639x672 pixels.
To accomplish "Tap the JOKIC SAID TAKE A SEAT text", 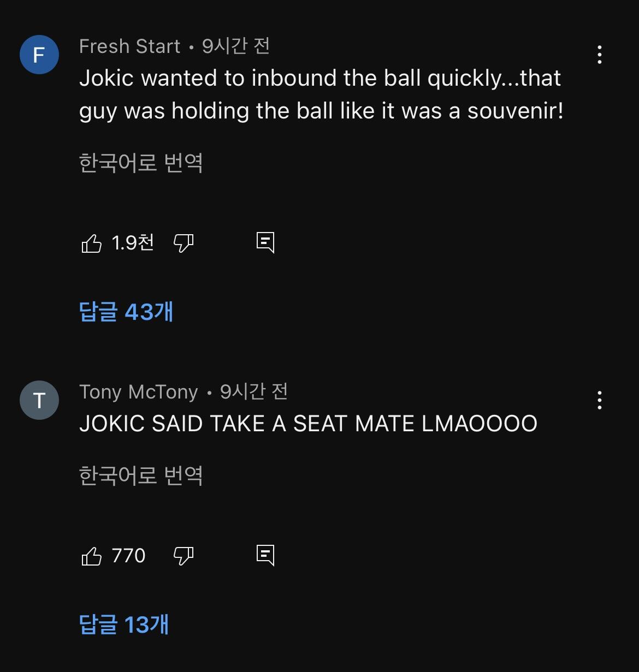I will click(308, 424).
